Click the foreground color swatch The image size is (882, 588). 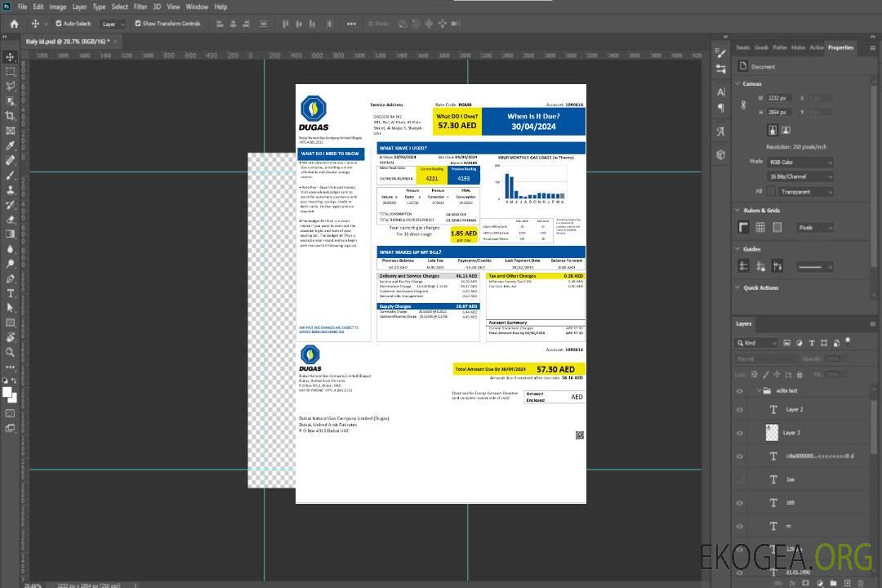7,392
